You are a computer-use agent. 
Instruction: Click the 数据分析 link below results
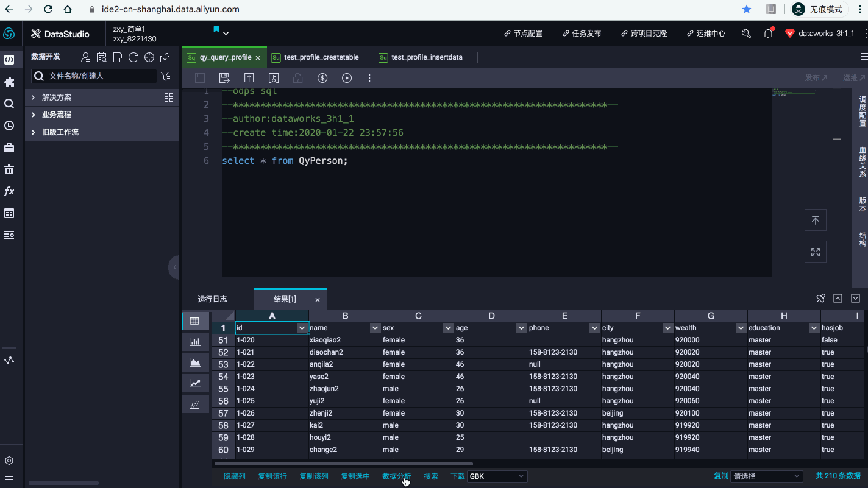coord(397,476)
